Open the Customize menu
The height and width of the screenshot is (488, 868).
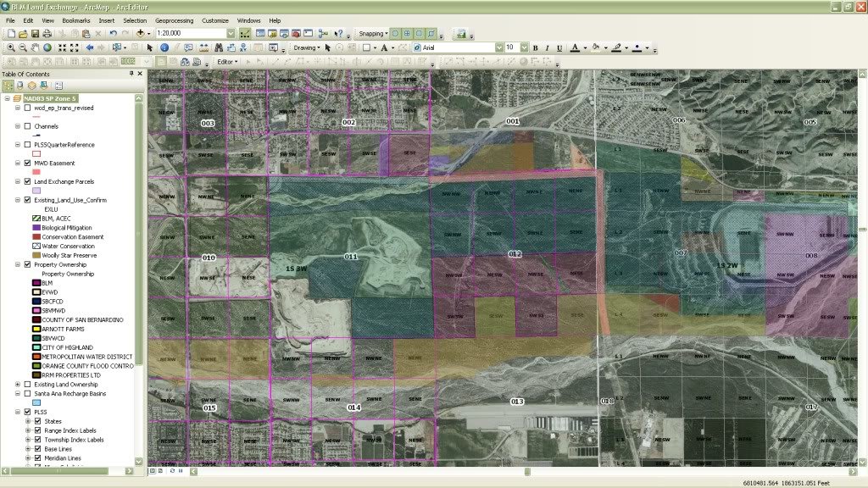coord(214,20)
